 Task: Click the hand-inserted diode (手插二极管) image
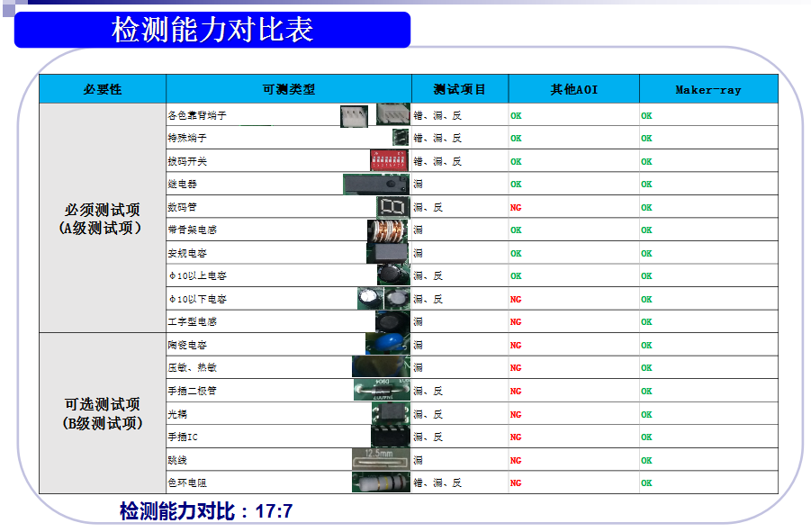pyautogui.click(x=382, y=390)
